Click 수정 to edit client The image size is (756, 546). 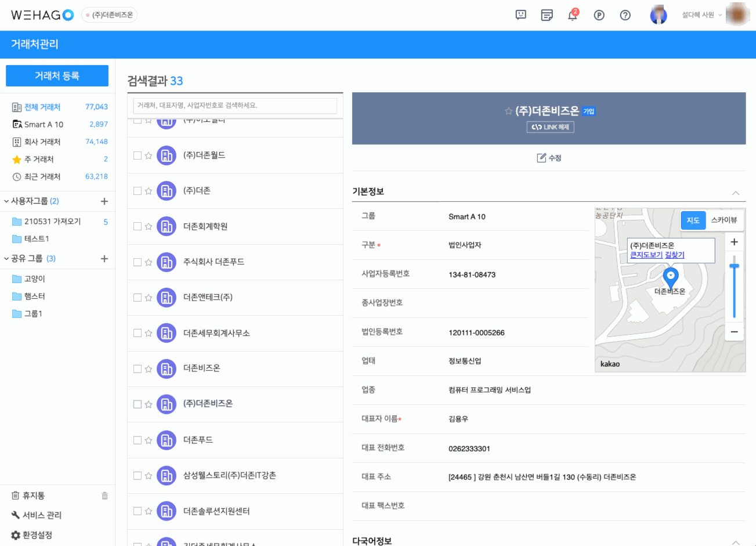(x=549, y=158)
